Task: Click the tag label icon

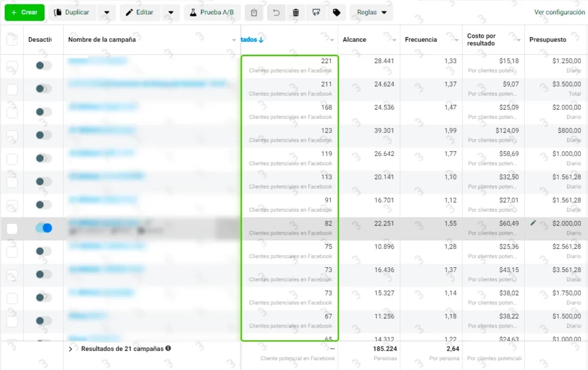Action: pos(336,12)
